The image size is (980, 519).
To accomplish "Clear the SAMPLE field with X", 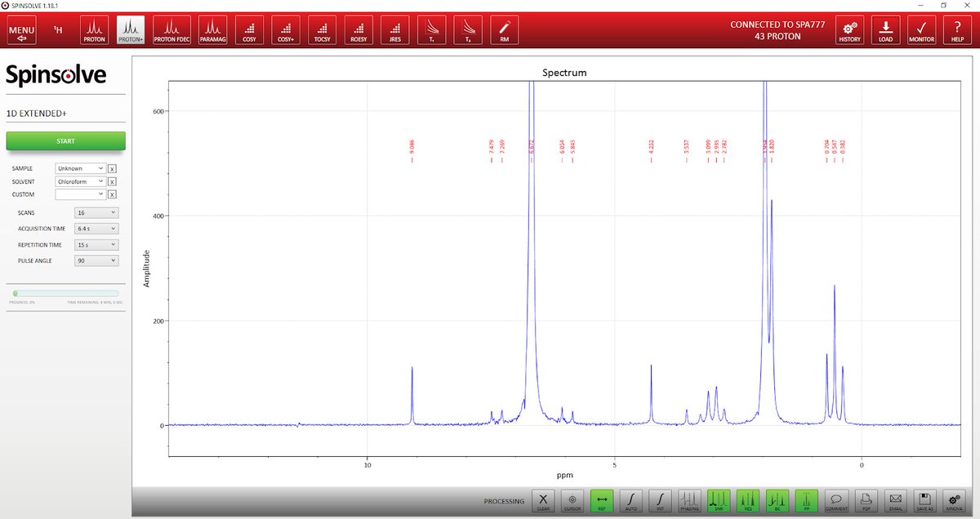I will click(112, 168).
